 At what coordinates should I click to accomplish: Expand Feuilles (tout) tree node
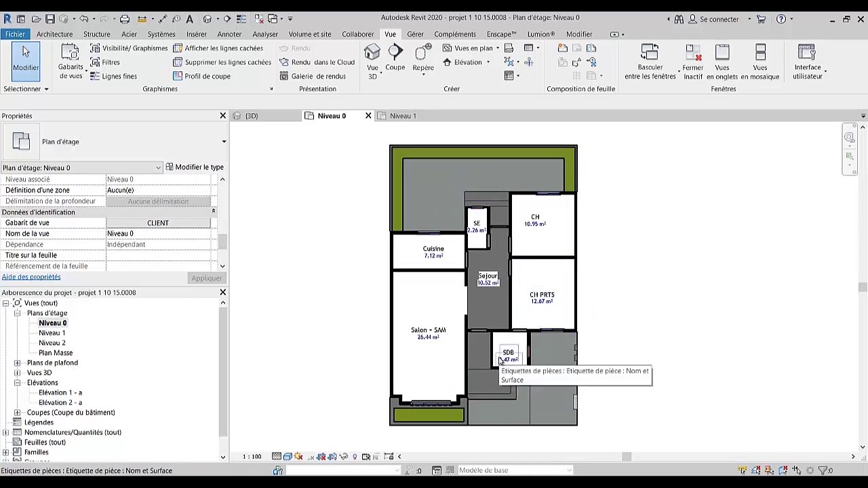click(x=5, y=442)
